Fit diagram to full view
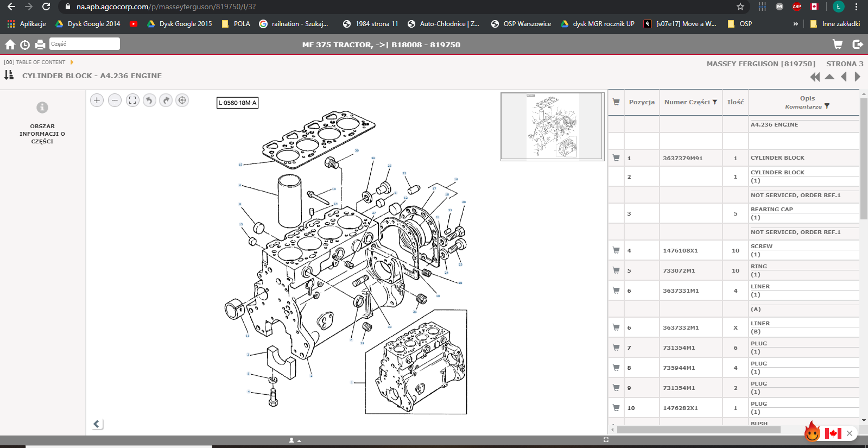The width and height of the screenshot is (868, 448). (x=132, y=100)
